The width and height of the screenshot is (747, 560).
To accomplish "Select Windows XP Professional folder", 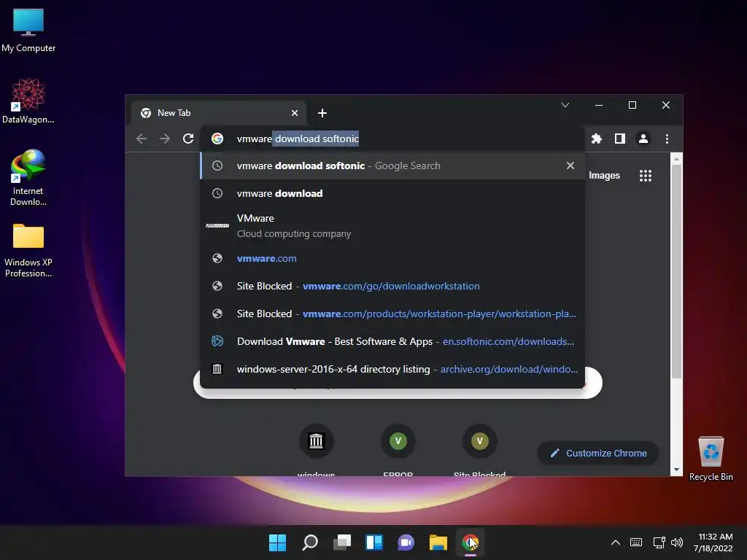I will point(28,251).
